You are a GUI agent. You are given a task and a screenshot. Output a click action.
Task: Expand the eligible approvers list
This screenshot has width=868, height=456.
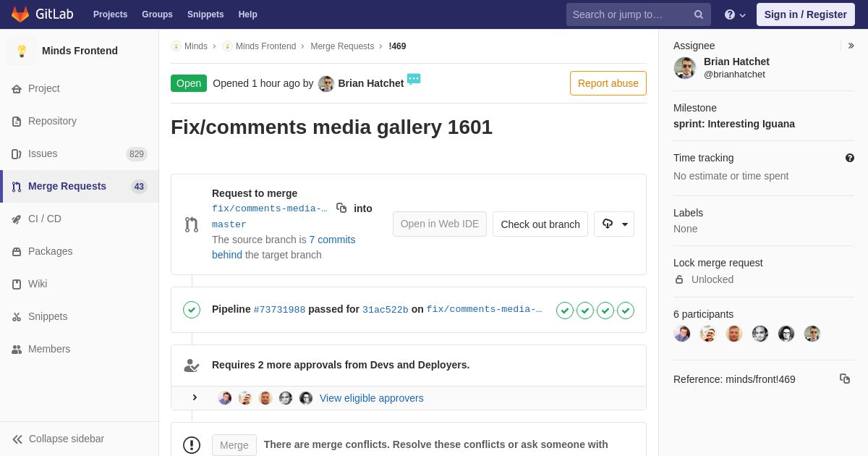click(195, 397)
